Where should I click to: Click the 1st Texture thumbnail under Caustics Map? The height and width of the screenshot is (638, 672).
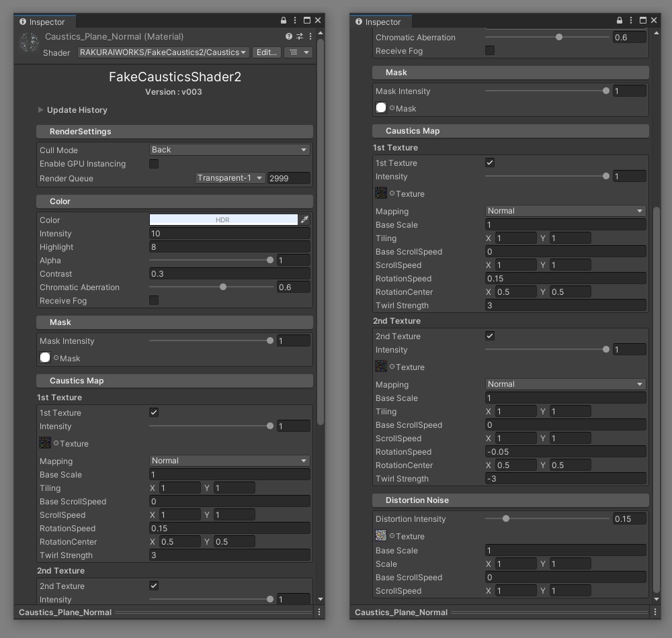[x=45, y=443]
